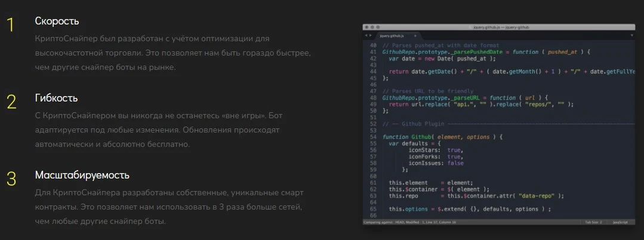Click code line 48 _parseURL function
This screenshot has width=644, height=240.
click(466, 98)
